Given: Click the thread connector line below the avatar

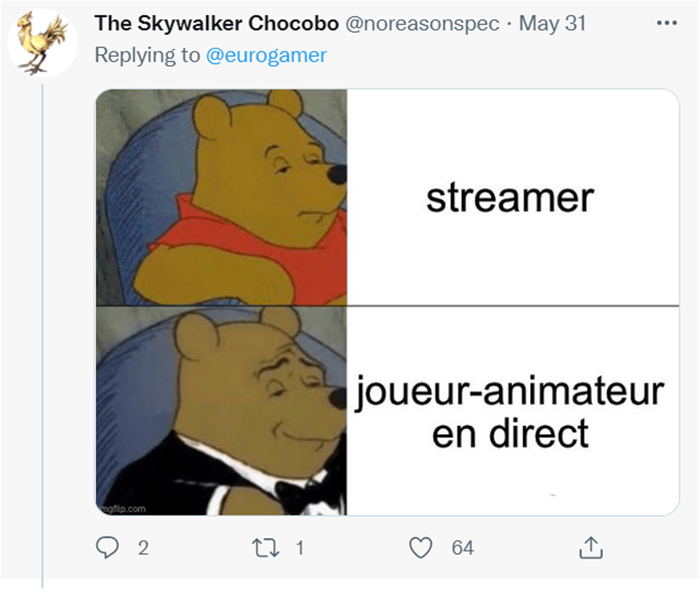Looking at the screenshot, I should [x=43, y=335].
